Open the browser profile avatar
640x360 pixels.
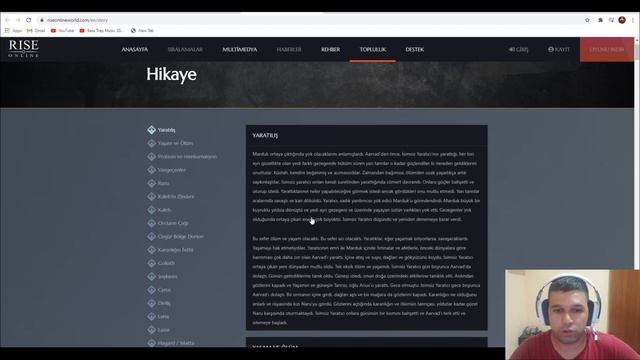(x=622, y=20)
